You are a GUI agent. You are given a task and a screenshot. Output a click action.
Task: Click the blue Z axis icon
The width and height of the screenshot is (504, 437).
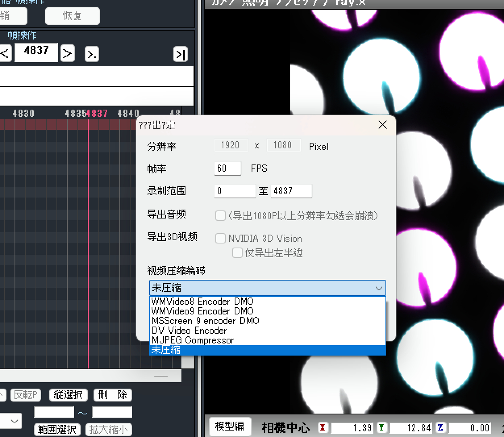click(440, 428)
